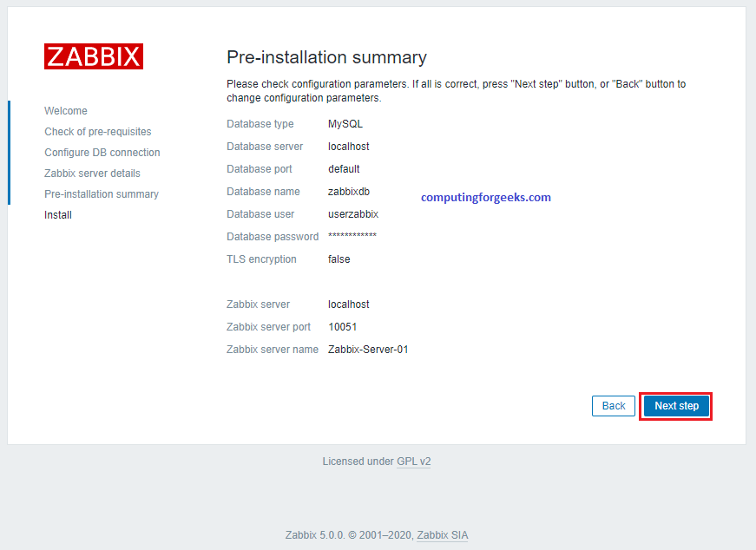
Task: Open the GPL v2 license link
Action: pyautogui.click(x=414, y=462)
